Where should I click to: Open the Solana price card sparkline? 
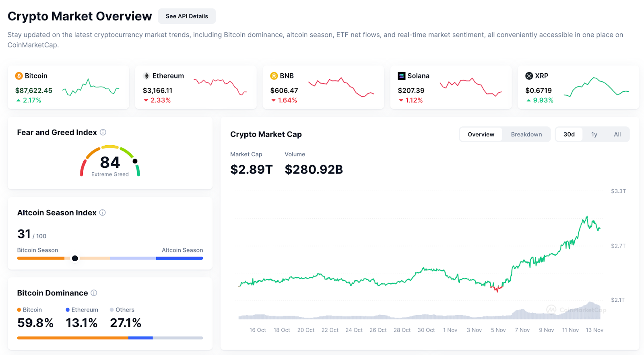coord(471,87)
